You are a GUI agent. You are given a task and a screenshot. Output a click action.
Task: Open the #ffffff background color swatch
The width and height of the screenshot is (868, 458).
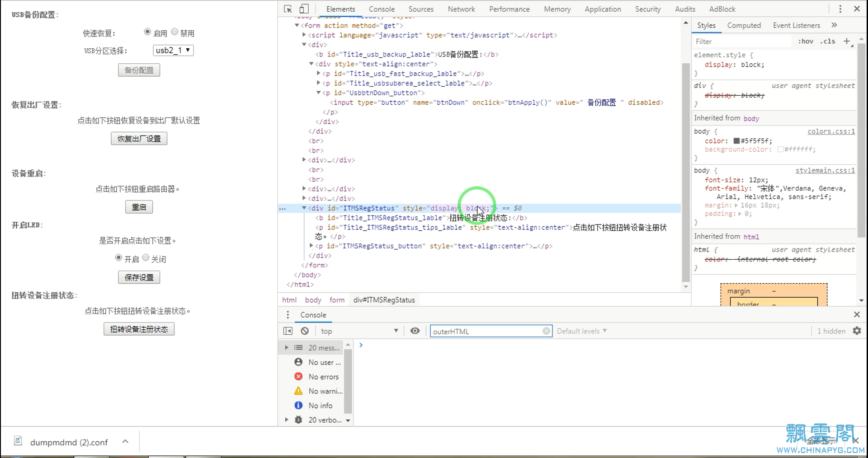click(780, 150)
